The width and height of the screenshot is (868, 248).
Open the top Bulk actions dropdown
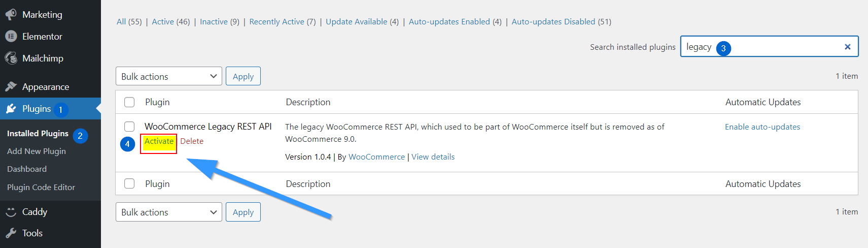pos(169,76)
